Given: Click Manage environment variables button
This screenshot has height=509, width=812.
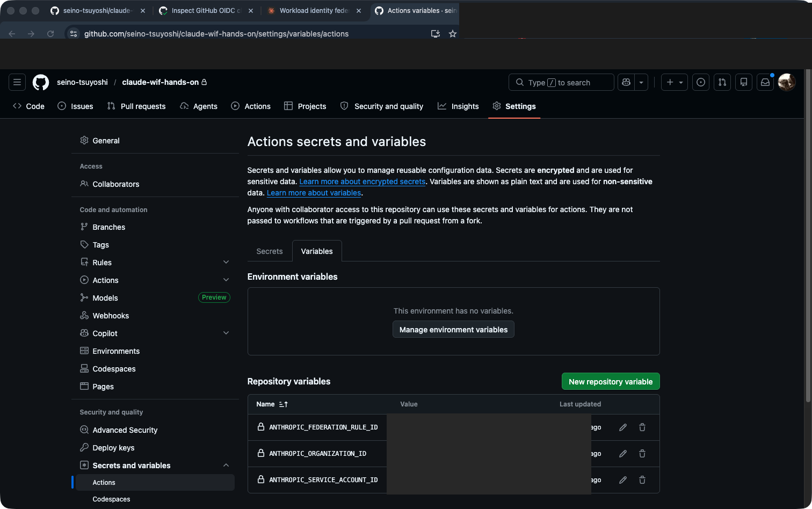Looking at the screenshot, I should point(453,330).
